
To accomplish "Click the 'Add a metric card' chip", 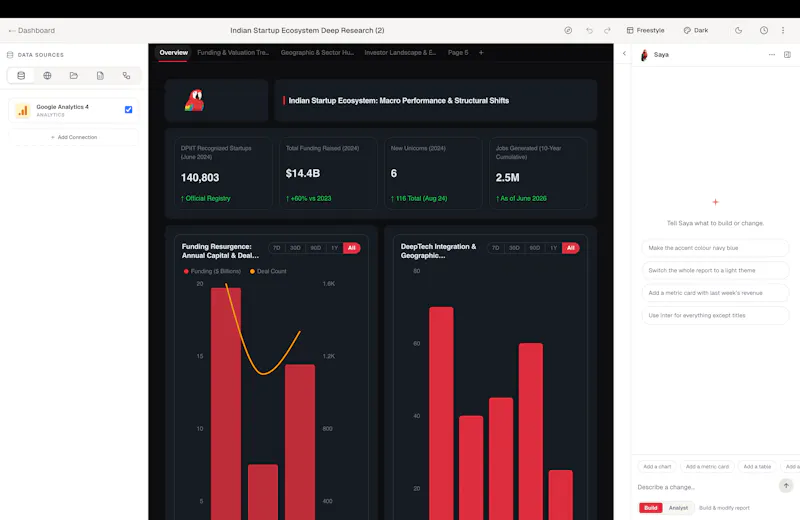I will 707,466.
